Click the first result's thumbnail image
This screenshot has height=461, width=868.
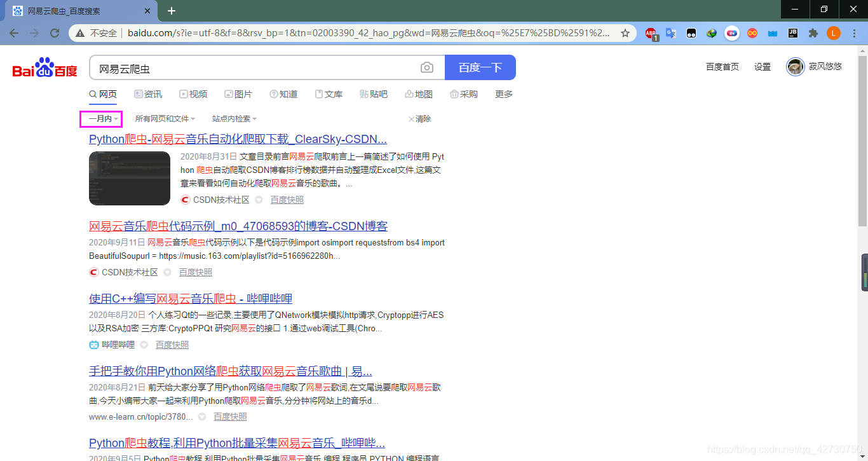130,178
